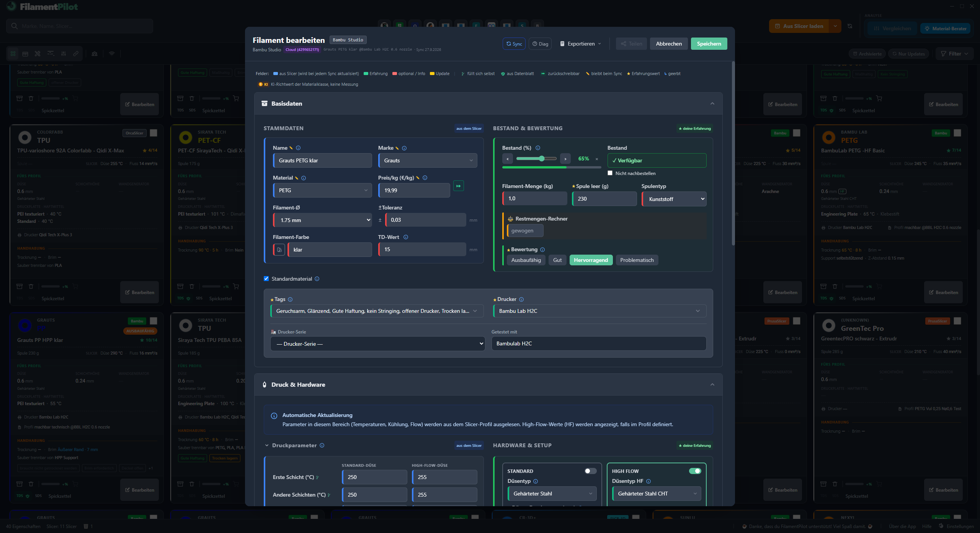
Task: Toggle the HIGH FLOW nozzle switch
Action: click(x=695, y=471)
